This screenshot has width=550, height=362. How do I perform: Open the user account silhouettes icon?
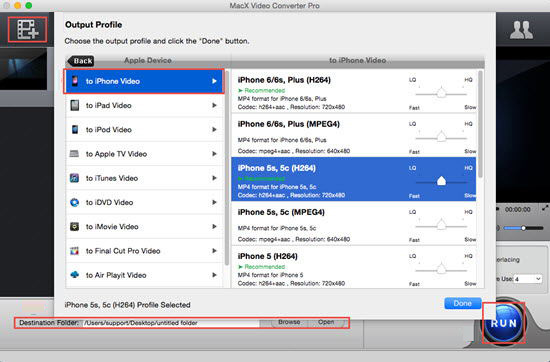coord(521,30)
